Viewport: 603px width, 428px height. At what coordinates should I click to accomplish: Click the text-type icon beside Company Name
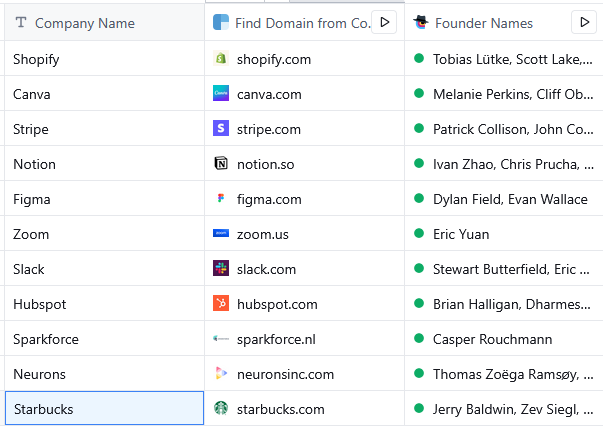point(21,23)
